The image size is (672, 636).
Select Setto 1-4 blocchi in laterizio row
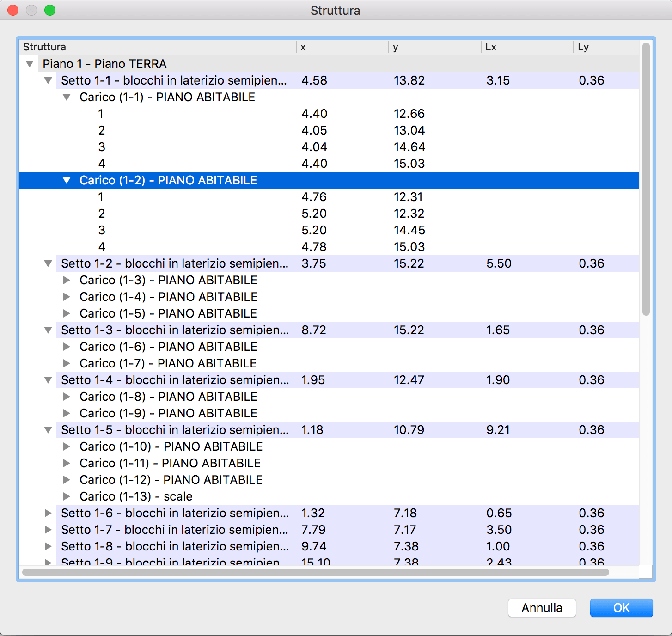pyautogui.click(x=329, y=380)
